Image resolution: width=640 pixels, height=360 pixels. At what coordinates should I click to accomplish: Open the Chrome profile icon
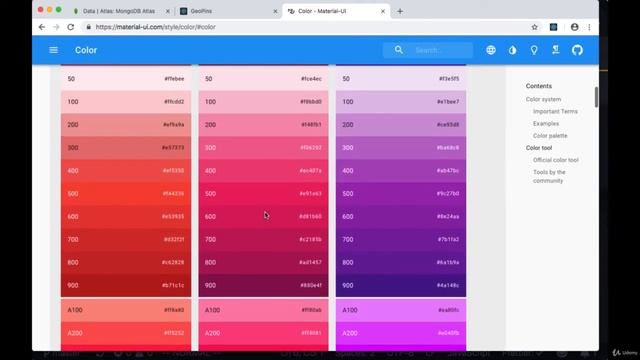click(x=574, y=27)
